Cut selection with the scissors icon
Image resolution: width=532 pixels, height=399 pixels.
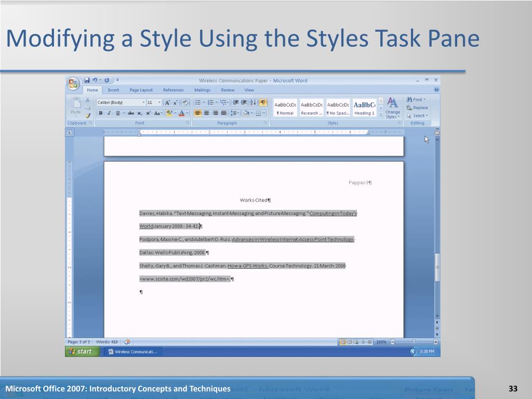click(x=87, y=100)
